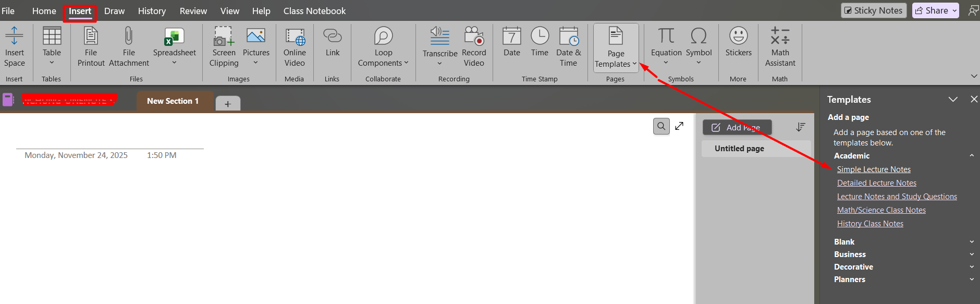This screenshot has width=980, height=304.
Task: Expand the Business templates category
Action: coord(972,254)
